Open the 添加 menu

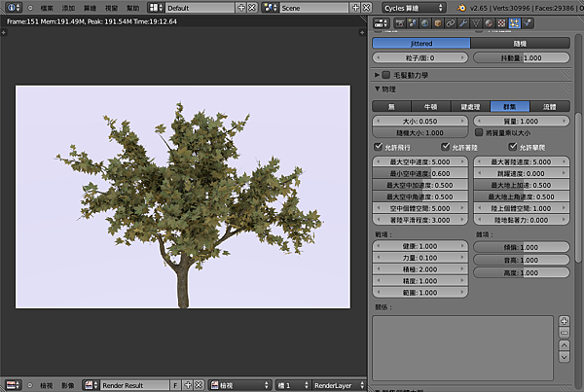point(68,8)
